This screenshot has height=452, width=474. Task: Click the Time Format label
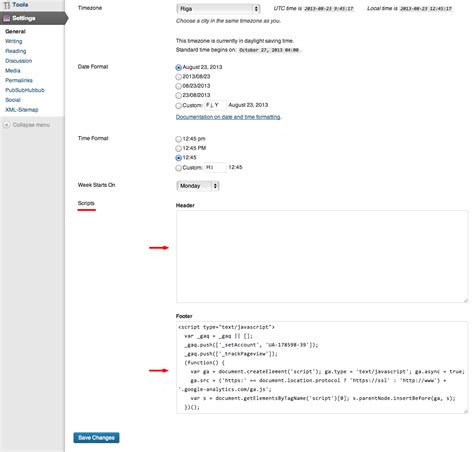click(x=93, y=138)
